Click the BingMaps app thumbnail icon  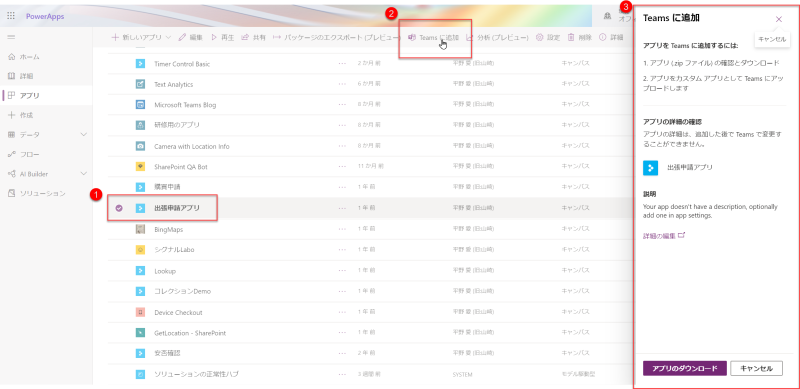[x=140, y=229]
